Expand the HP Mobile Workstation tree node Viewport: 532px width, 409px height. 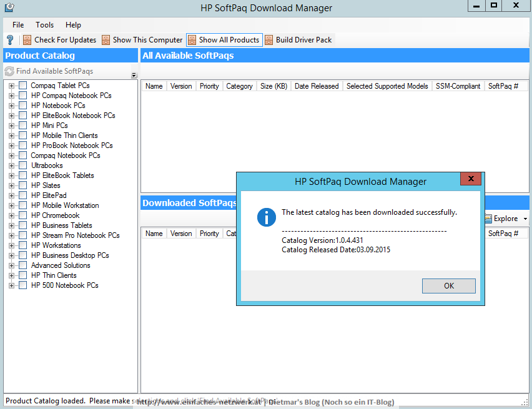point(11,205)
